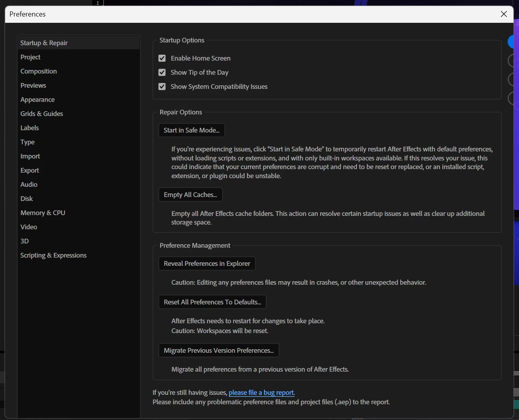This screenshot has width=519, height=420.
Task: Toggle Show Tip of the Day
Action: pos(162,72)
